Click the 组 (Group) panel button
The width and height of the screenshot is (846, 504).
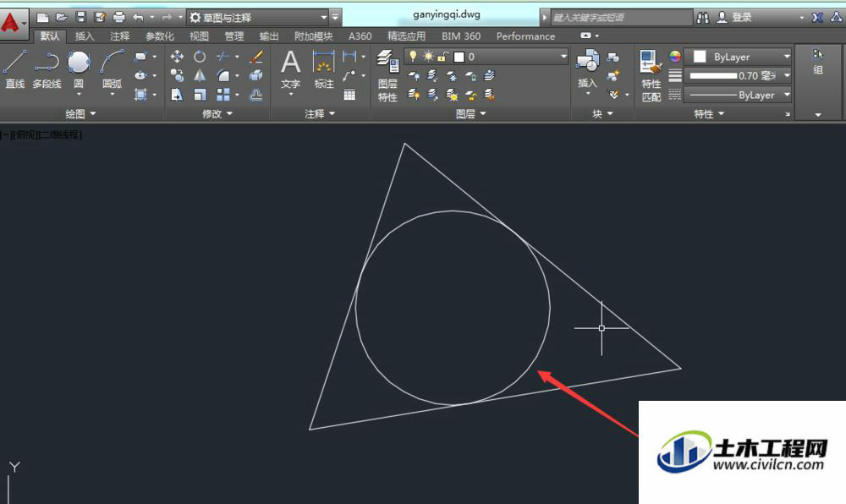(818, 63)
